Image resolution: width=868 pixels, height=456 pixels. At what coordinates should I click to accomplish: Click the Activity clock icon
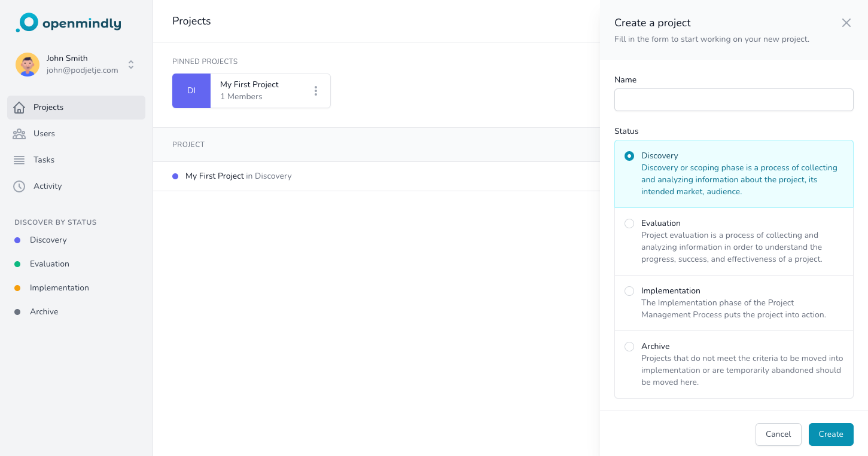pos(19,186)
